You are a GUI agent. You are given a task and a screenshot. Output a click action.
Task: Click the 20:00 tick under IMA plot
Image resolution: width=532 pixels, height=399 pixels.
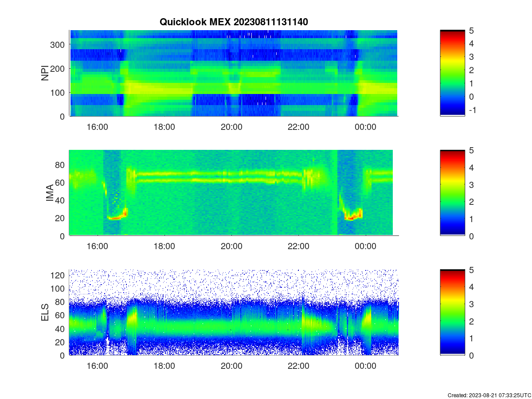pyautogui.click(x=231, y=246)
